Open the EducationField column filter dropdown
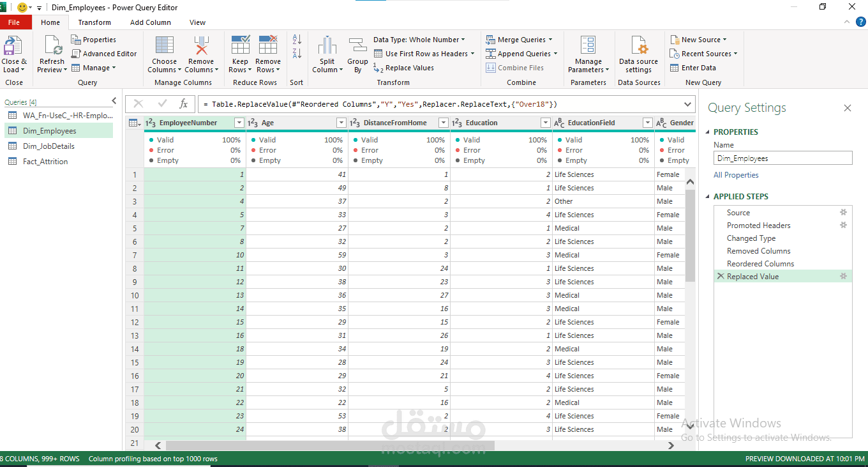This screenshot has width=868, height=467. 648,123
